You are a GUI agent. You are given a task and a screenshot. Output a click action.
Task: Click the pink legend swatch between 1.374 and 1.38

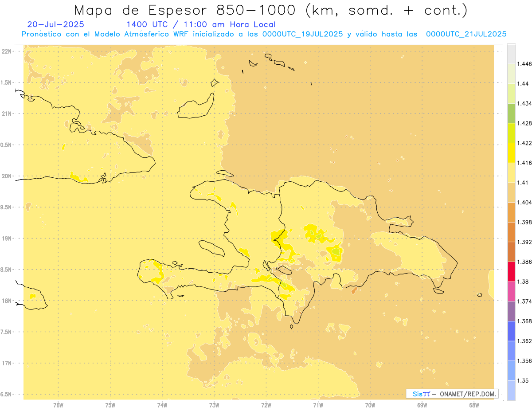(511, 291)
